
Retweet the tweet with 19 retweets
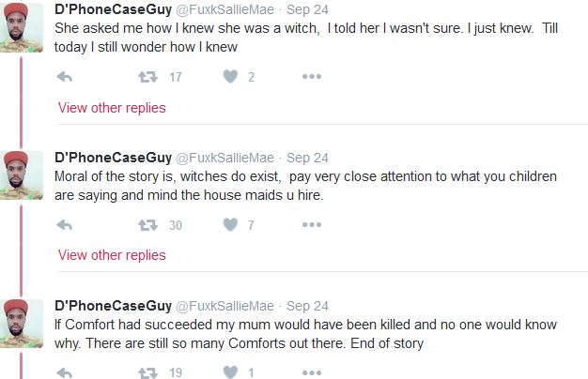(x=147, y=372)
